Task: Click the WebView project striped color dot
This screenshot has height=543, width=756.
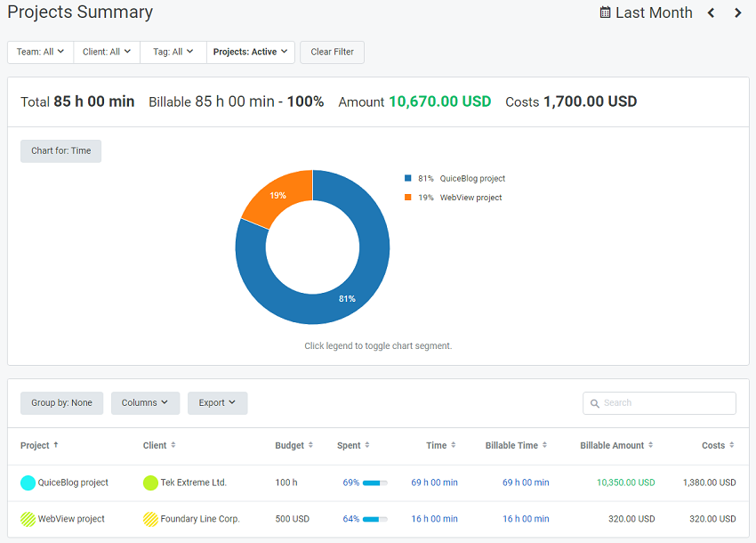Action: (x=26, y=518)
